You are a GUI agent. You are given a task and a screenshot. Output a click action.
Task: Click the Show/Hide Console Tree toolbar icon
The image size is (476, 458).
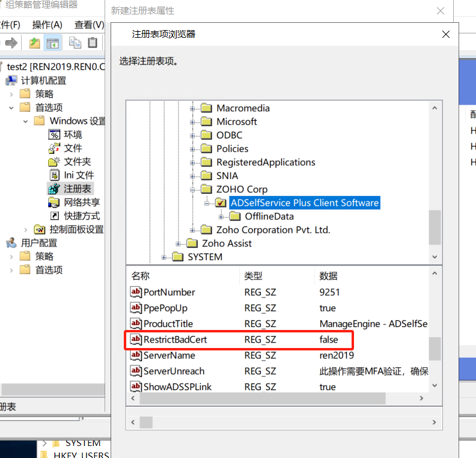(53, 43)
